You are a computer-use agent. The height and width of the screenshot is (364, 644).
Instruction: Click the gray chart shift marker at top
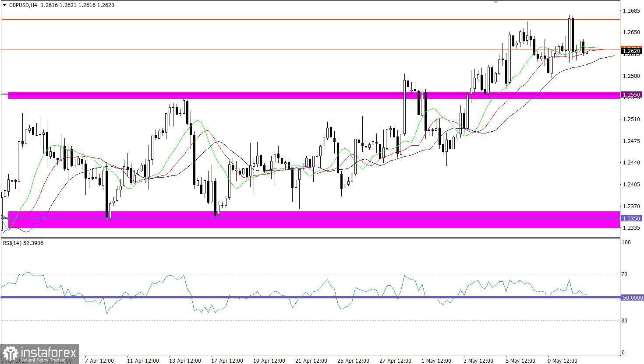tap(495, 2)
